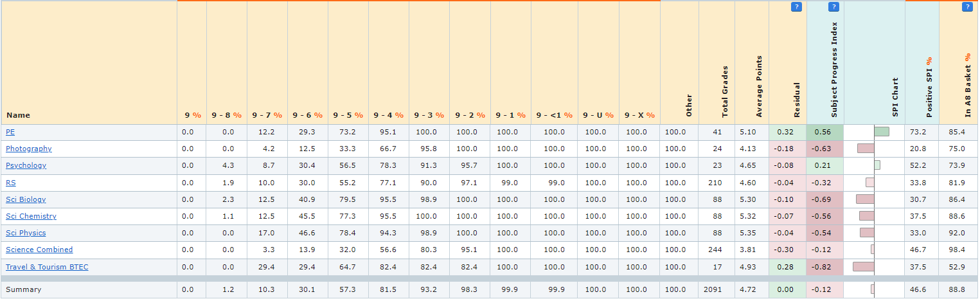The width and height of the screenshot is (980, 301).
Task: Open the Sci Physics link
Action: [26, 233]
